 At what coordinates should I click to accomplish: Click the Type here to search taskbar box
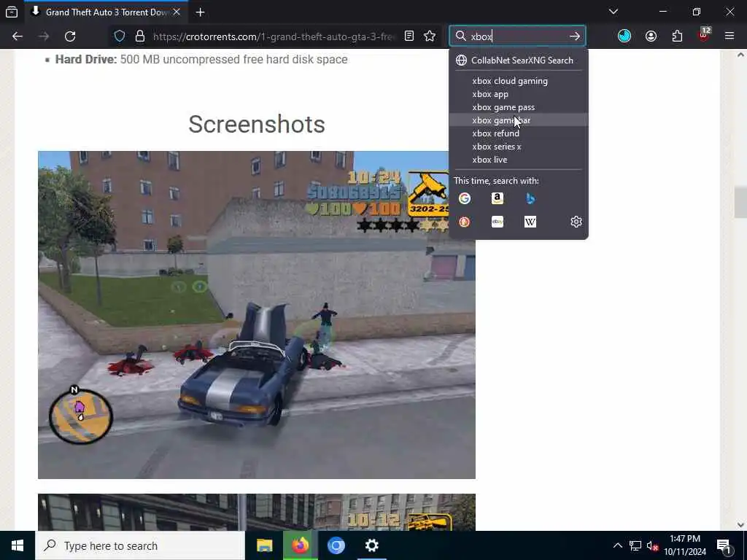140,545
